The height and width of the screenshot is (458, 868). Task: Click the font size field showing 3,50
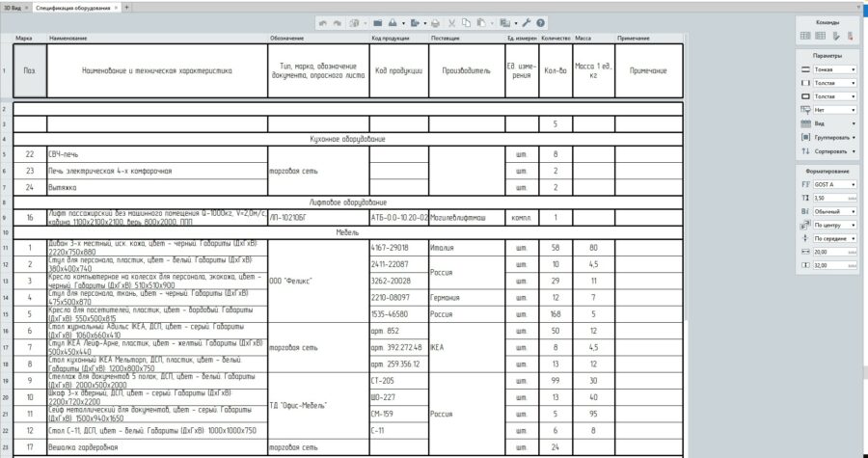pos(835,198)
